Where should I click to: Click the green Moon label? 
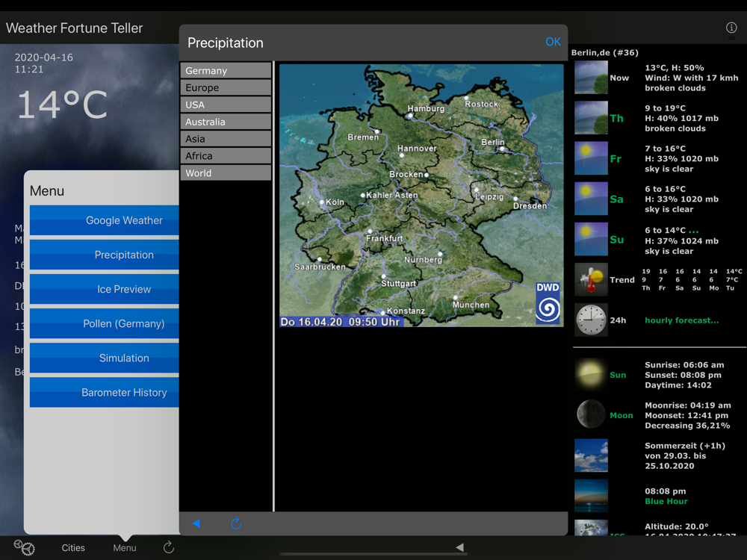click(622, 416)
